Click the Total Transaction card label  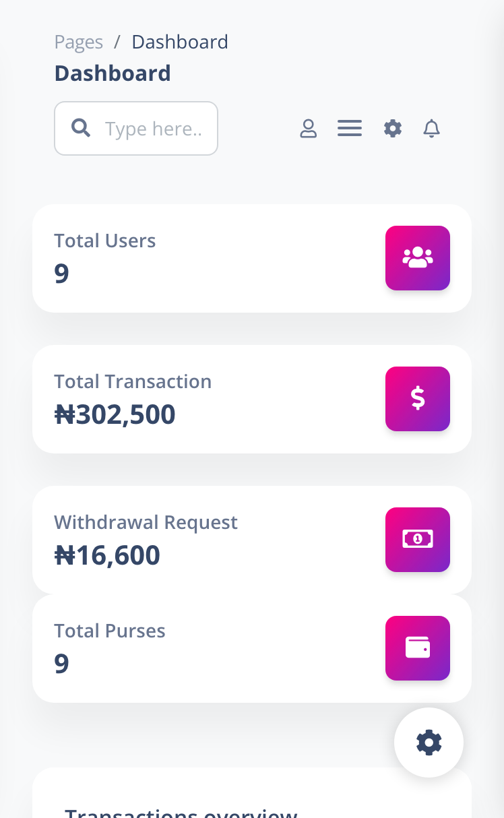[133, 381]
